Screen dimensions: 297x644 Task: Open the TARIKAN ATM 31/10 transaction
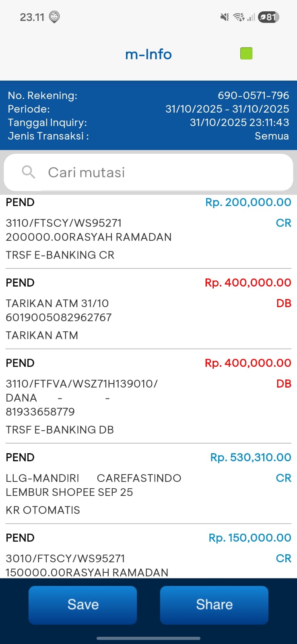tap(148, 309)
